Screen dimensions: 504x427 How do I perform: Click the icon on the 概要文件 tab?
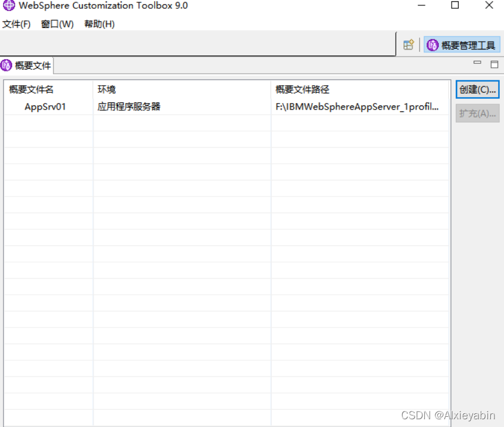[x=7, y=66]
